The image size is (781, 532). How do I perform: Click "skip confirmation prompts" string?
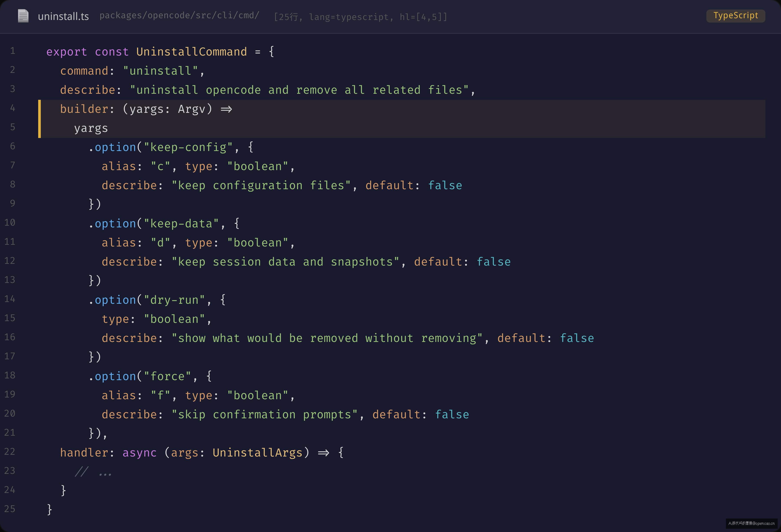[x=264, y=415]
